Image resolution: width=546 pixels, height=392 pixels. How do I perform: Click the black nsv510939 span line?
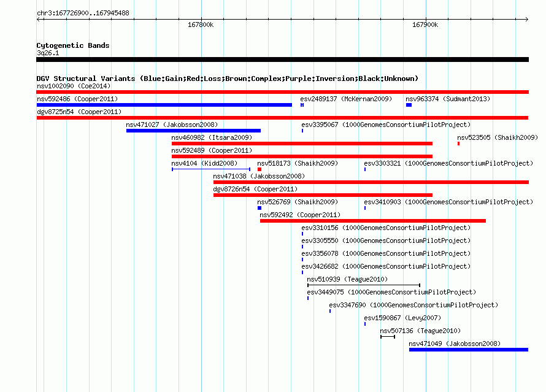364,285
